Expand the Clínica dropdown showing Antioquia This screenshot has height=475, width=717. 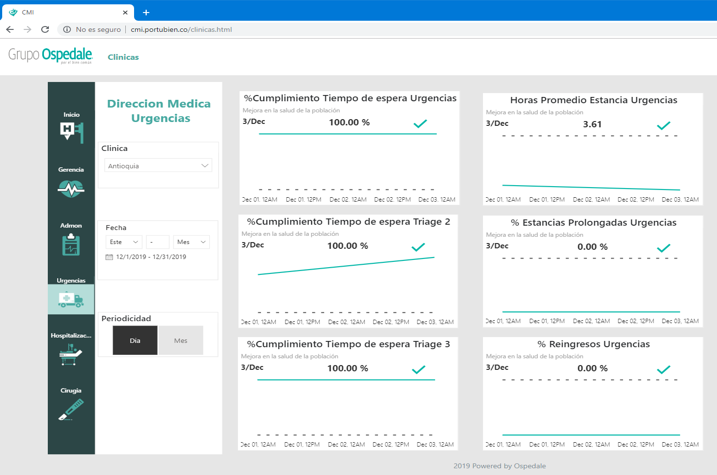(x=158, y=166)
